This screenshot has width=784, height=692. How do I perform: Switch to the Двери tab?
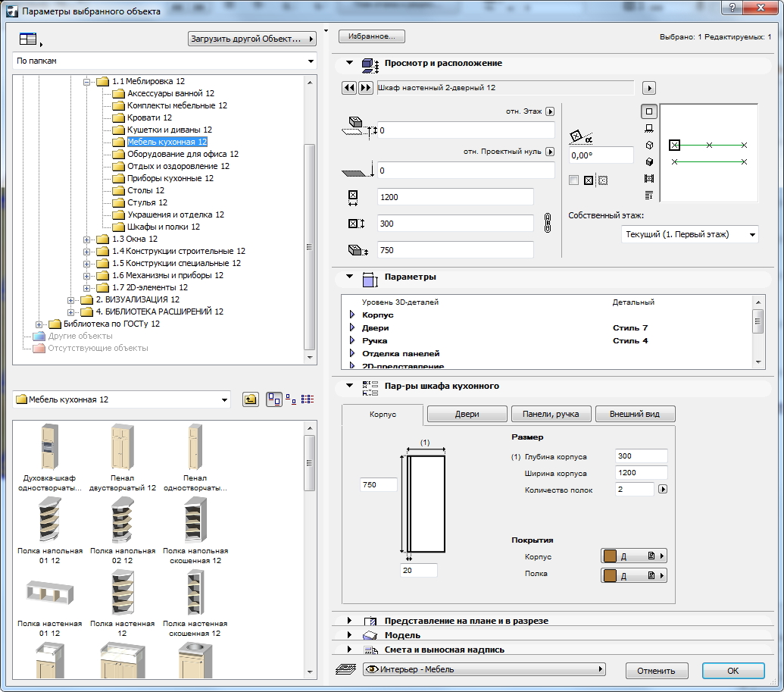[467, 414]
